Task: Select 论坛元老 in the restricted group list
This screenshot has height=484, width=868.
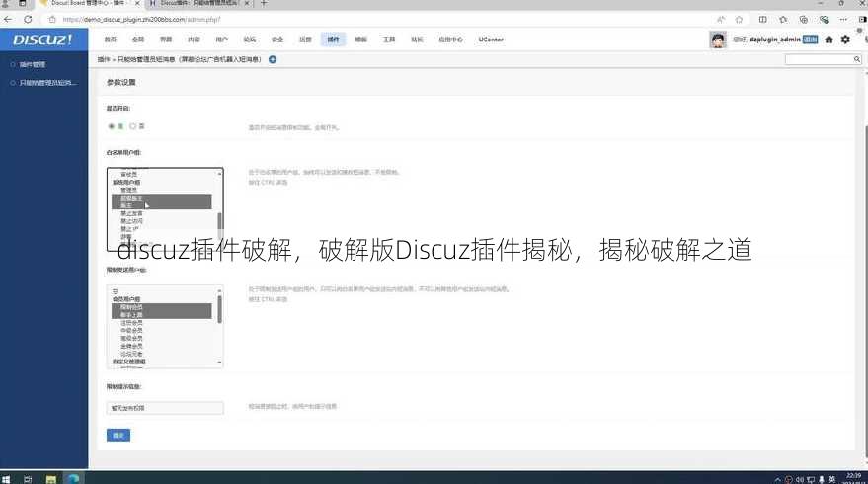Action: click(x=131, y=354)
